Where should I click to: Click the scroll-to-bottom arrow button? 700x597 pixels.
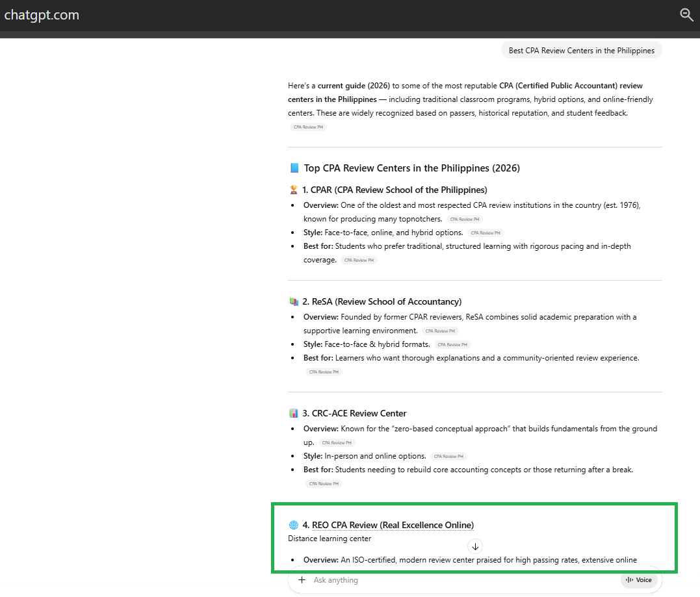pyautogui.click(x=475, y=546)
